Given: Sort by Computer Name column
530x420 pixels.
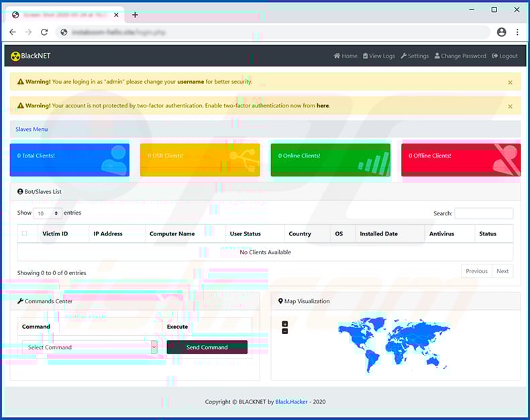Looking at the screenshot, I should (185, 233).
